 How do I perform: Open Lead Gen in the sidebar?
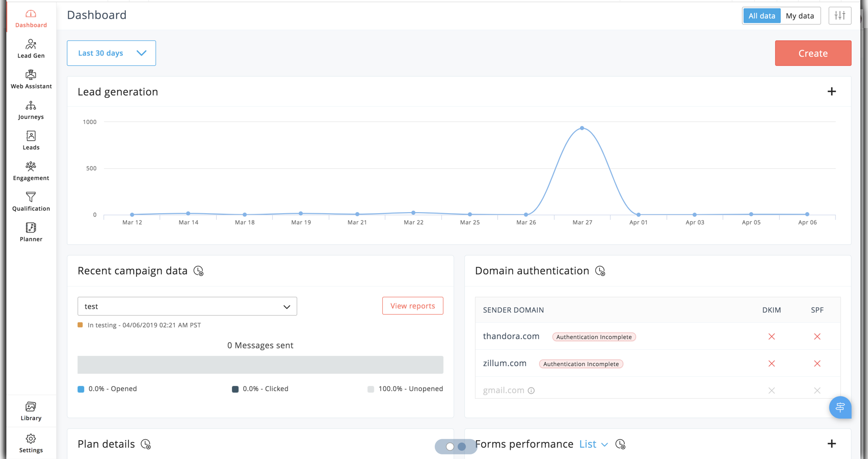[x=31, y=49]
